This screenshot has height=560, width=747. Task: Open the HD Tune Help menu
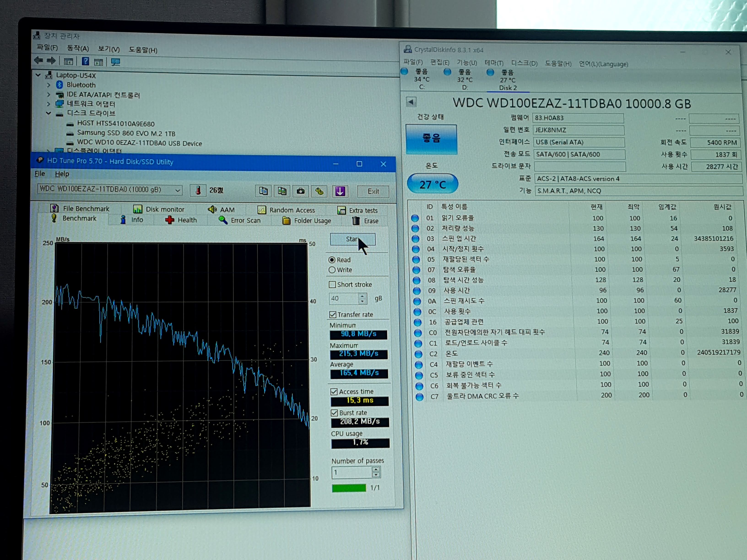(62, 174)
